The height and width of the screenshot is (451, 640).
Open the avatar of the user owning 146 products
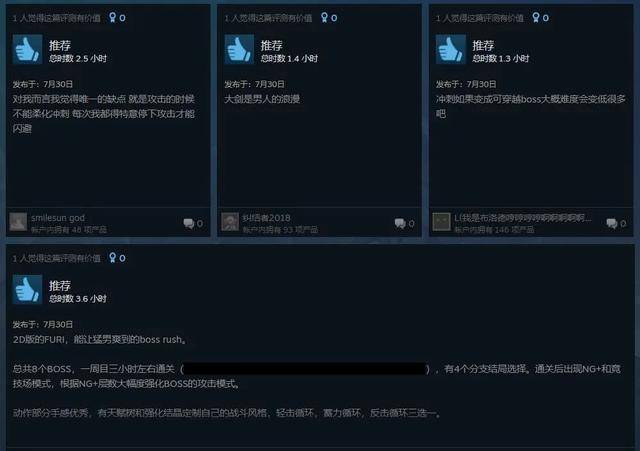(x=442, y=222)
